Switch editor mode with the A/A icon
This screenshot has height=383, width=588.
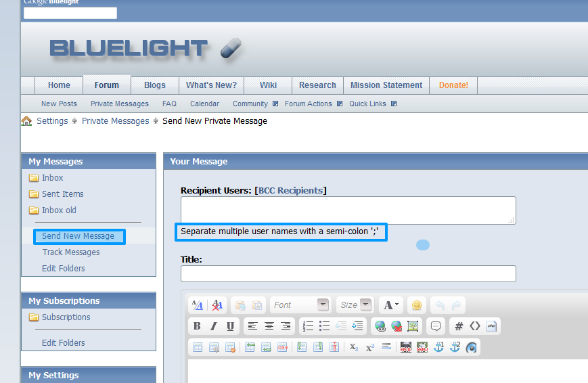point(198,305)
